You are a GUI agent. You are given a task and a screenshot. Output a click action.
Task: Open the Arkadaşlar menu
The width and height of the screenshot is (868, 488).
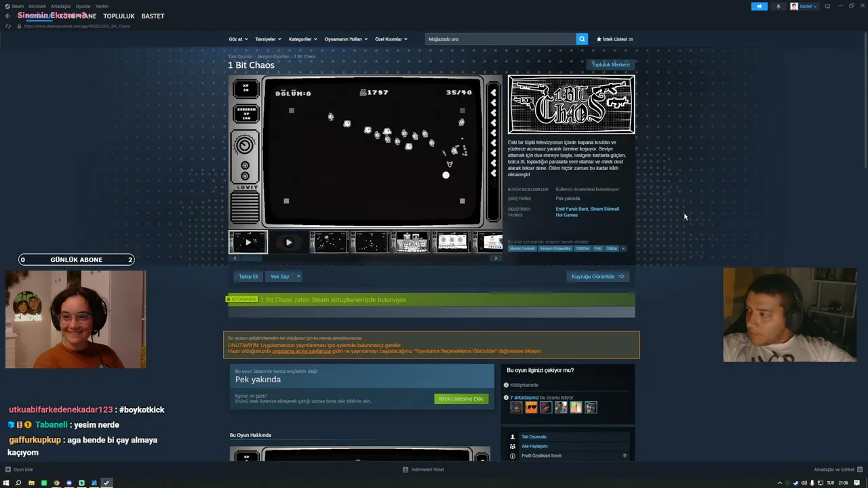point(61,6)
